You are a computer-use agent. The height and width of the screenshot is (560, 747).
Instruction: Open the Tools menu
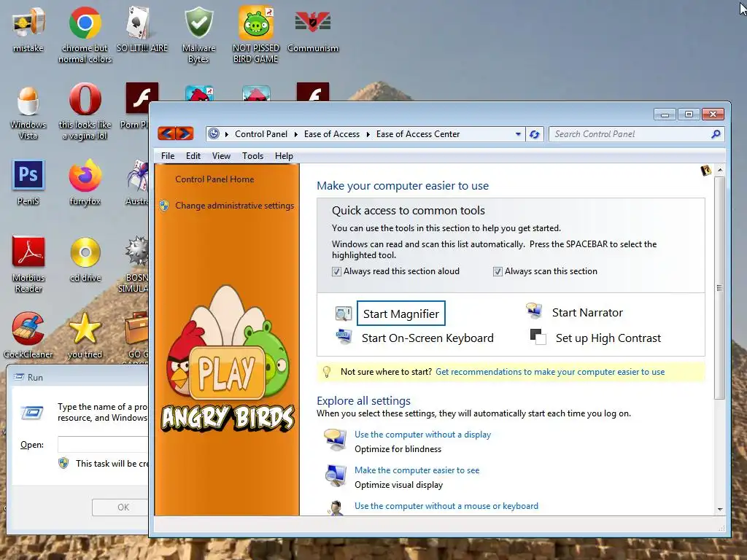[252, 156]
